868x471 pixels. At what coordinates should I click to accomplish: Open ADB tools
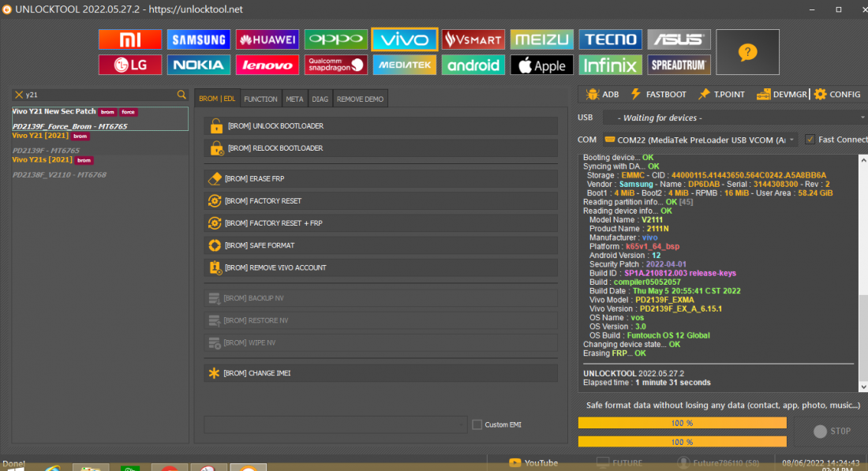(603, 94)
